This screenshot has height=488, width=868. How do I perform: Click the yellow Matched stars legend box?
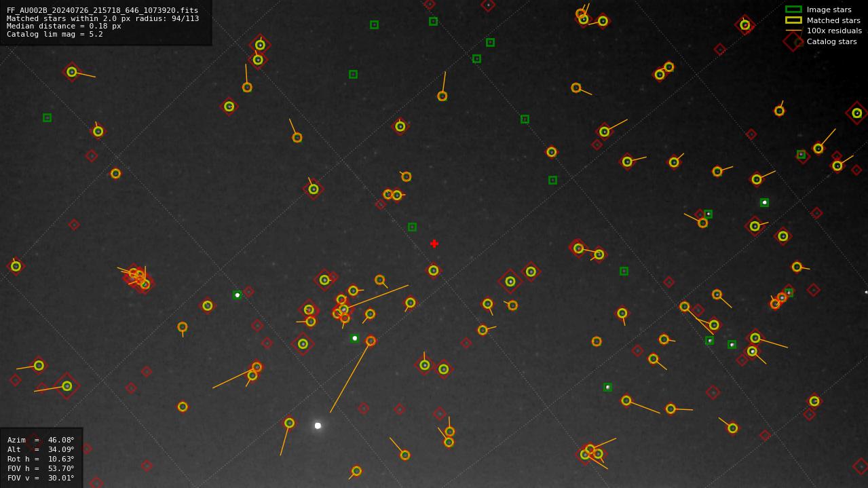pos(793,20)
